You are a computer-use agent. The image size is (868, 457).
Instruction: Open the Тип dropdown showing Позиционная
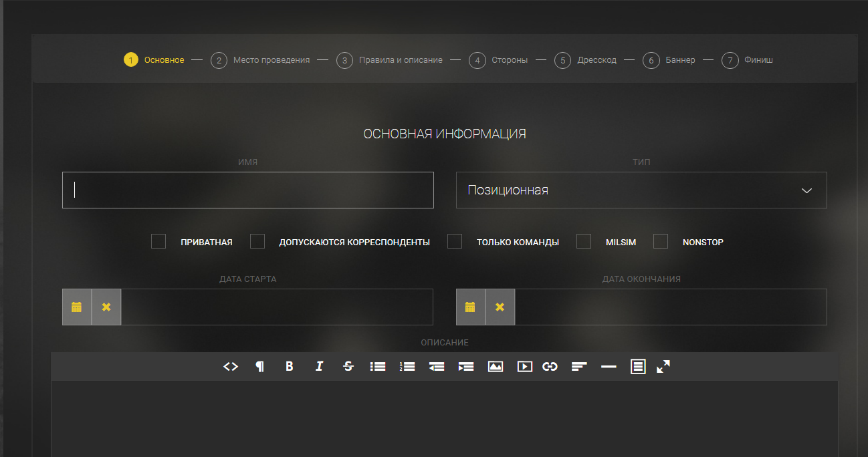point(641,190)
